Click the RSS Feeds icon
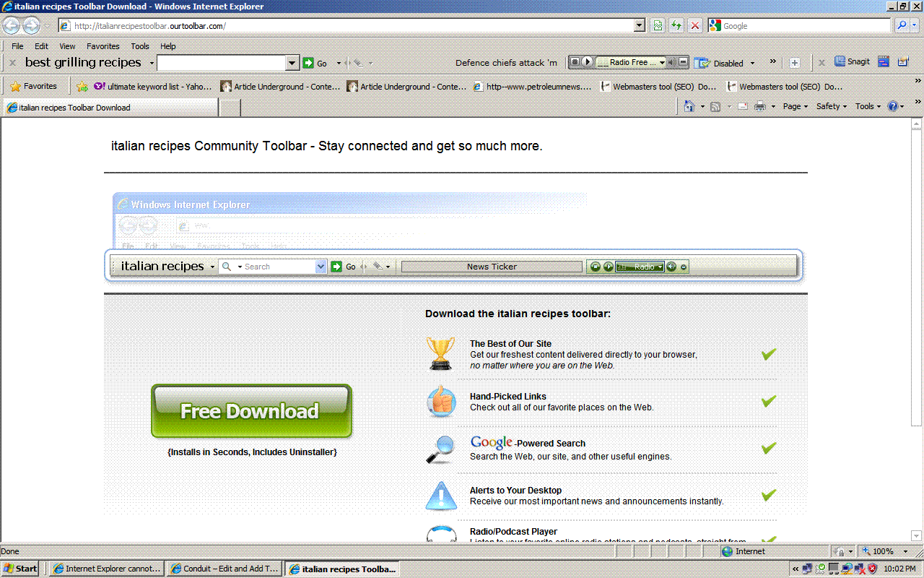The image size is (924, 578). click(715, 107)
